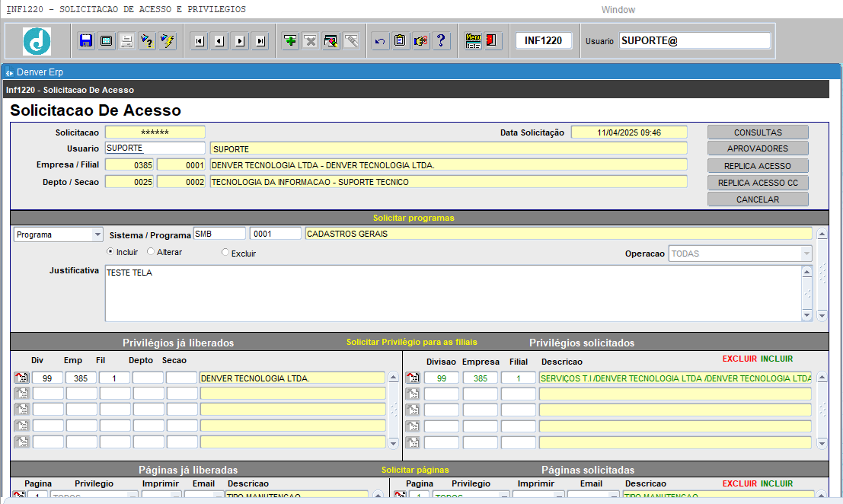Open the clipboard list icon
Viewport: 843px width, 504px height.
pos(400,41)
